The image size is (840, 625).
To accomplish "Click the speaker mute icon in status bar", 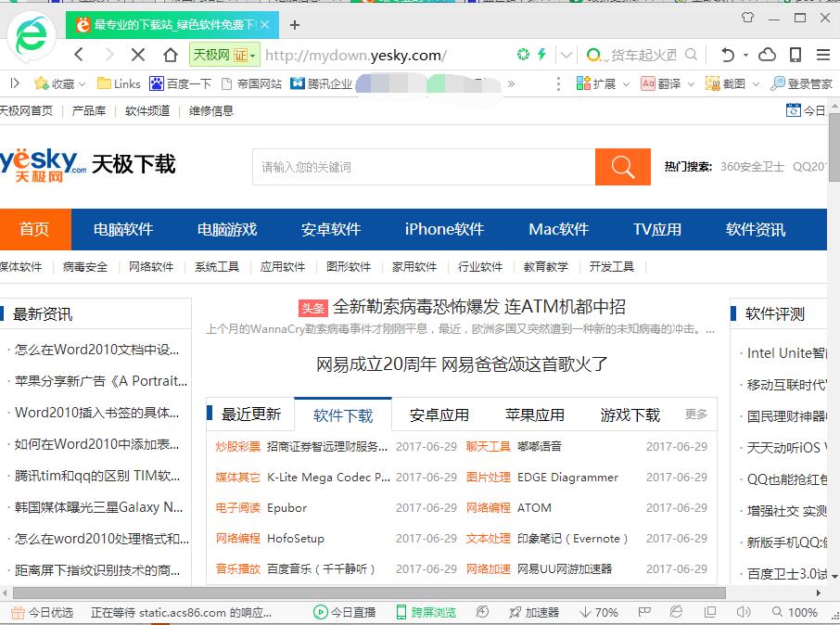I will point(745,612).
